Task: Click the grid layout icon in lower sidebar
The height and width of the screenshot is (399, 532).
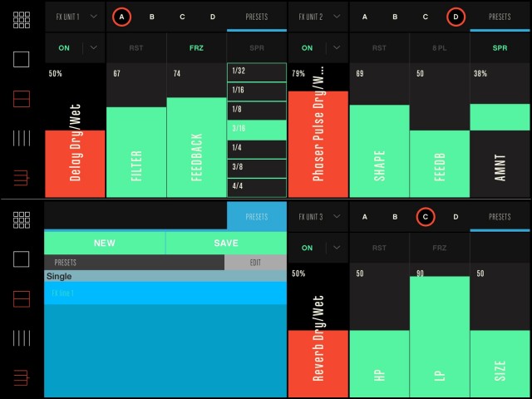Action: point(22,220)
